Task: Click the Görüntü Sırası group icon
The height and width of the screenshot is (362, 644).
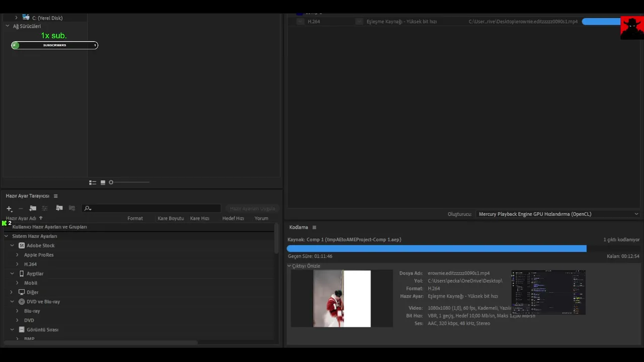Action: coord(22,330)
